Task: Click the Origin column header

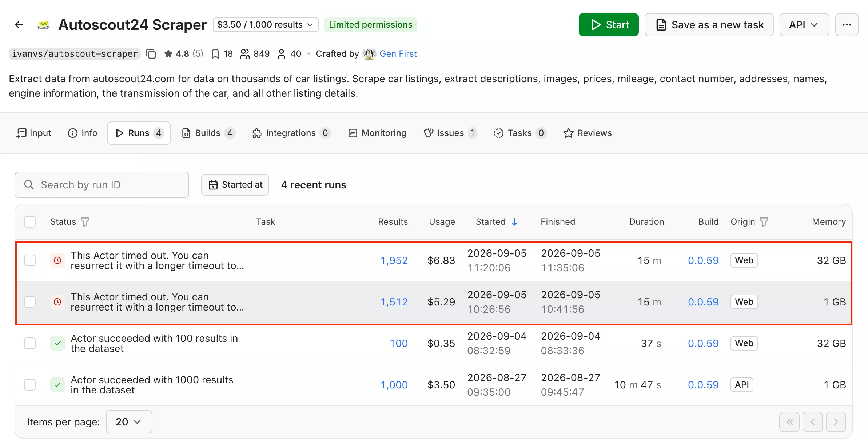Action: tap(743, 222)
